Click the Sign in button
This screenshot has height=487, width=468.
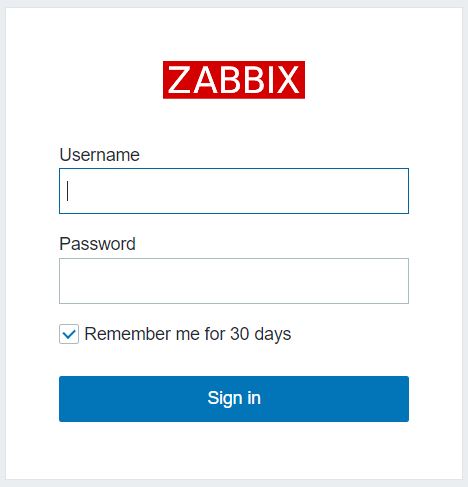[234, 399]
